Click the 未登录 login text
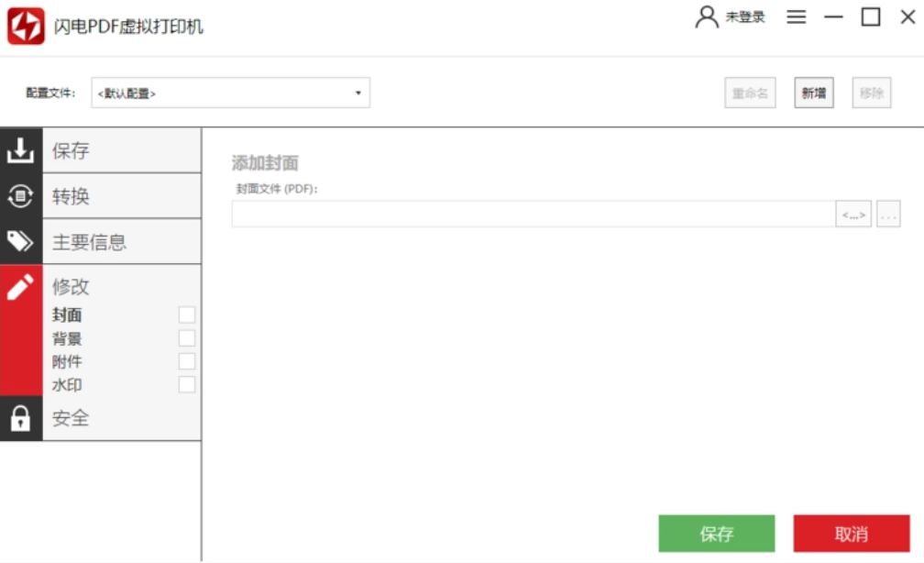 point(745,17)
